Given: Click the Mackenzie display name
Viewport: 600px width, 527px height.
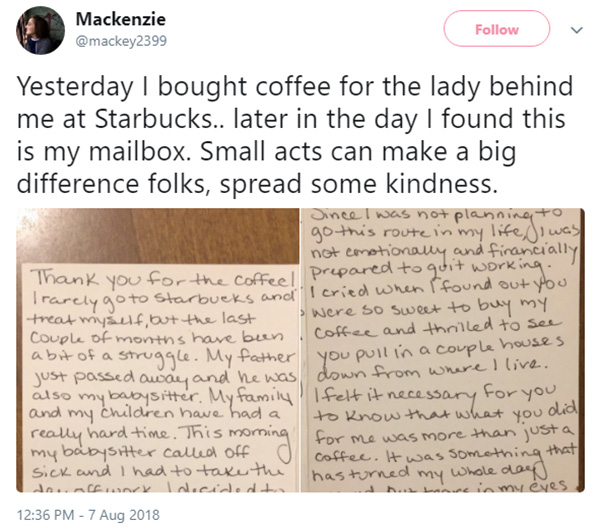Looking at the screenshot, I should [x=121, y=19].
